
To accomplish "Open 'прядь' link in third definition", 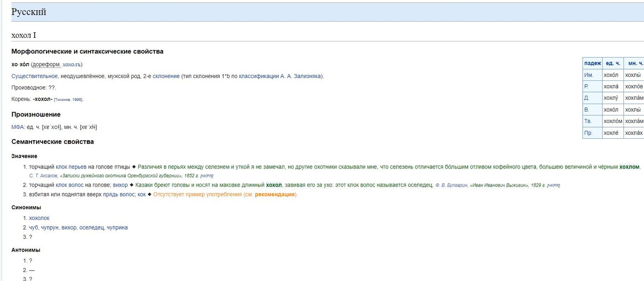I will tap(110, 195).
